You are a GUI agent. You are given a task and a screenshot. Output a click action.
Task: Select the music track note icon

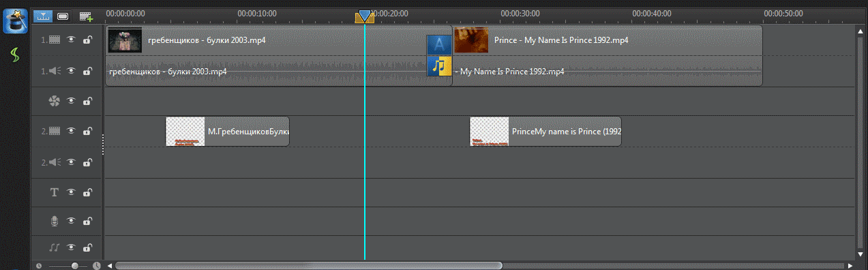(x=55, y=248)
